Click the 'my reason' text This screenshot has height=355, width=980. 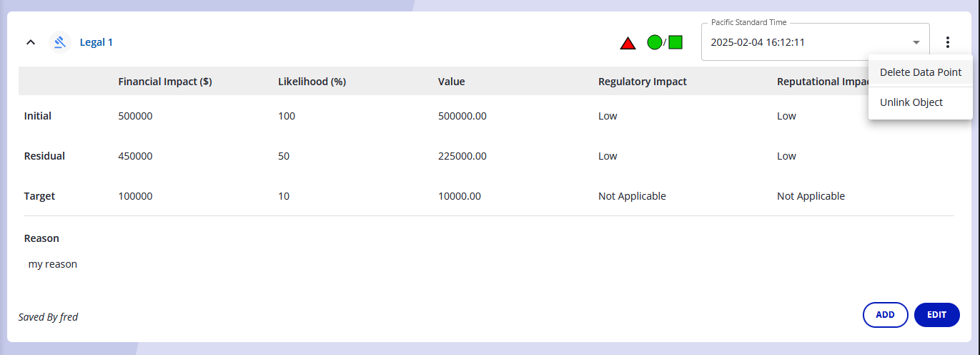pos(53,264)
